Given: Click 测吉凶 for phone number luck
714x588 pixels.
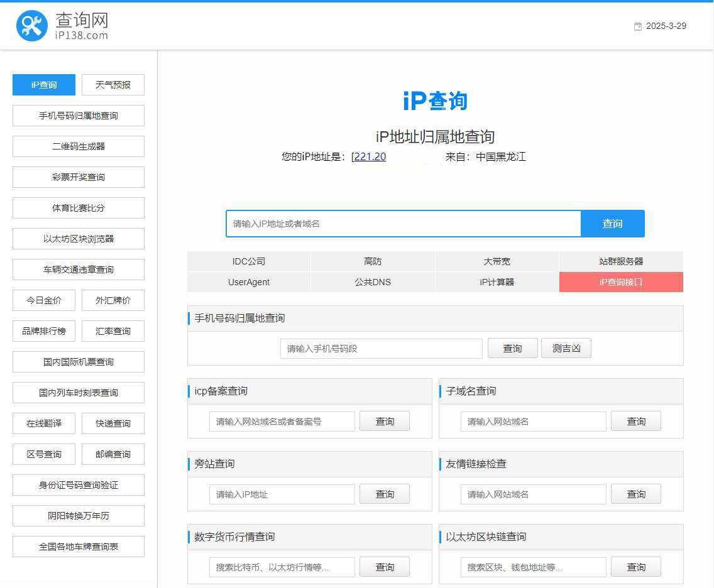Looking at the screenshot, I should (566, 347).
